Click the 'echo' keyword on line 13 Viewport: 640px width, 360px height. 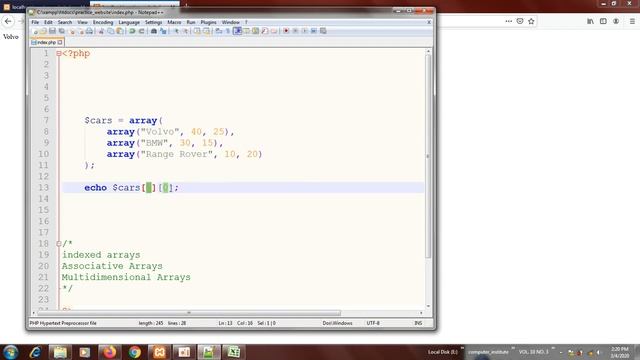point(96,188)
